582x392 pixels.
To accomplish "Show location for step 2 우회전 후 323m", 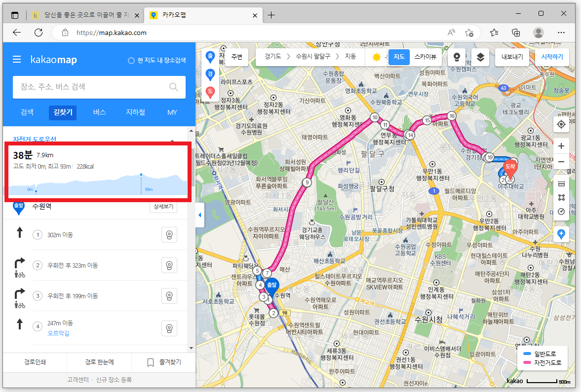I will (x=169, y=266).
